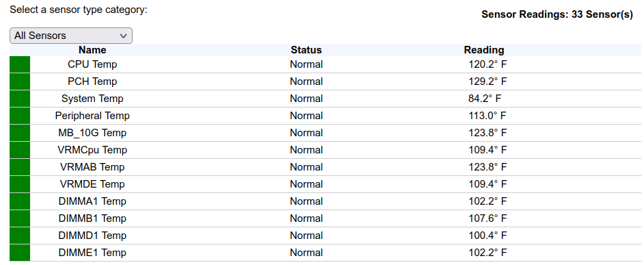This screenshot has height=265, width=644.
Task: Sort by the Name column header
Action: pos(92,50)
